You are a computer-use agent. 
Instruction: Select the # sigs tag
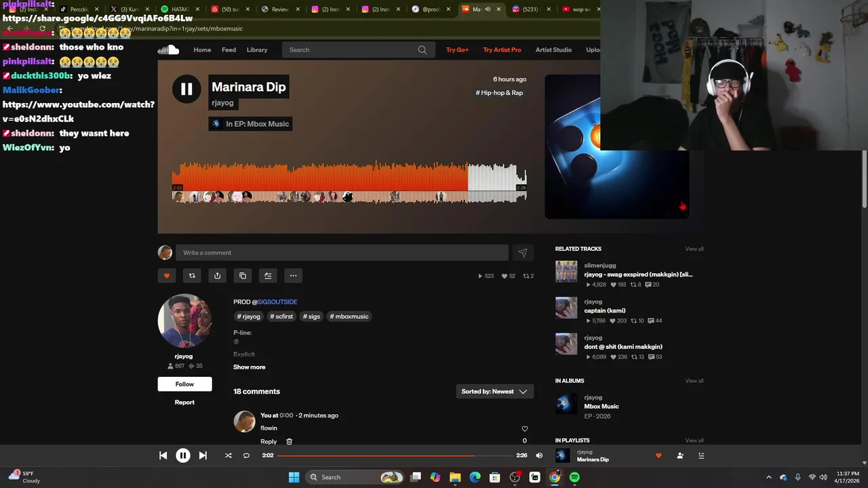pos(312,317)
